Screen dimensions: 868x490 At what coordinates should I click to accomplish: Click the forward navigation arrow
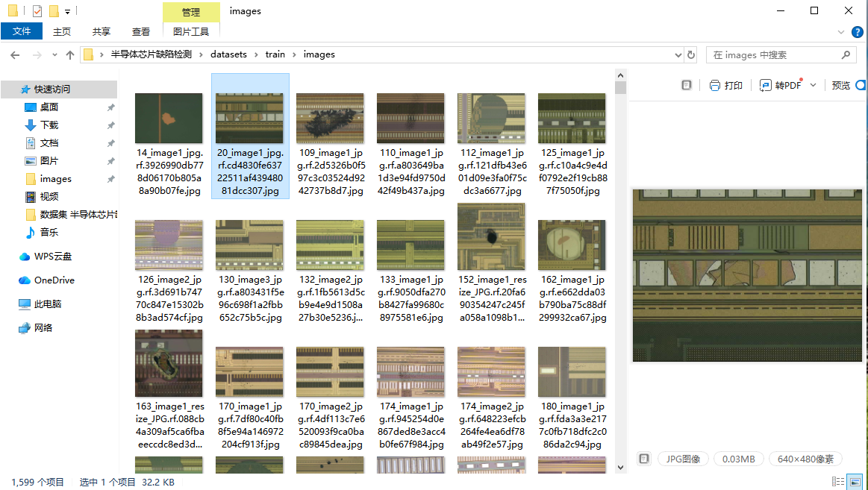click(x=37, y=54)
